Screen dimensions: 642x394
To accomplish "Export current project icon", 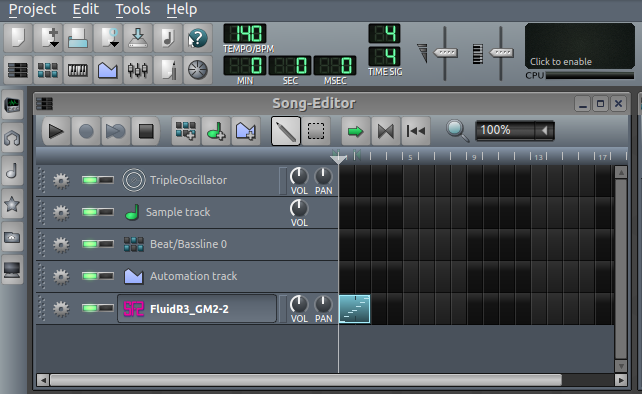I will (167, 38).
